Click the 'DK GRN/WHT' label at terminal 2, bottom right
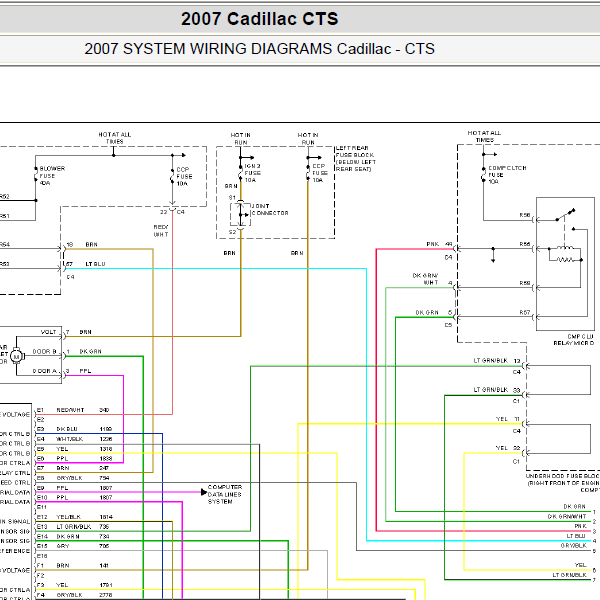Image resolution: width=600 pixels, height=600 pixels. click(567, 517)
